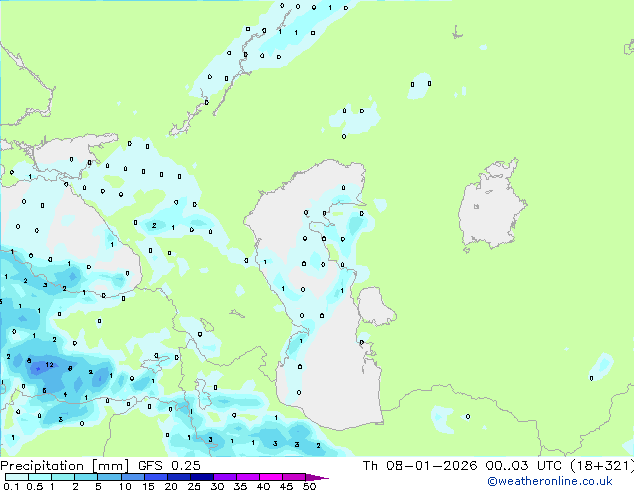Click the 40–45 mm magenta legend swatch
The image size is (634, 490).
271,477
